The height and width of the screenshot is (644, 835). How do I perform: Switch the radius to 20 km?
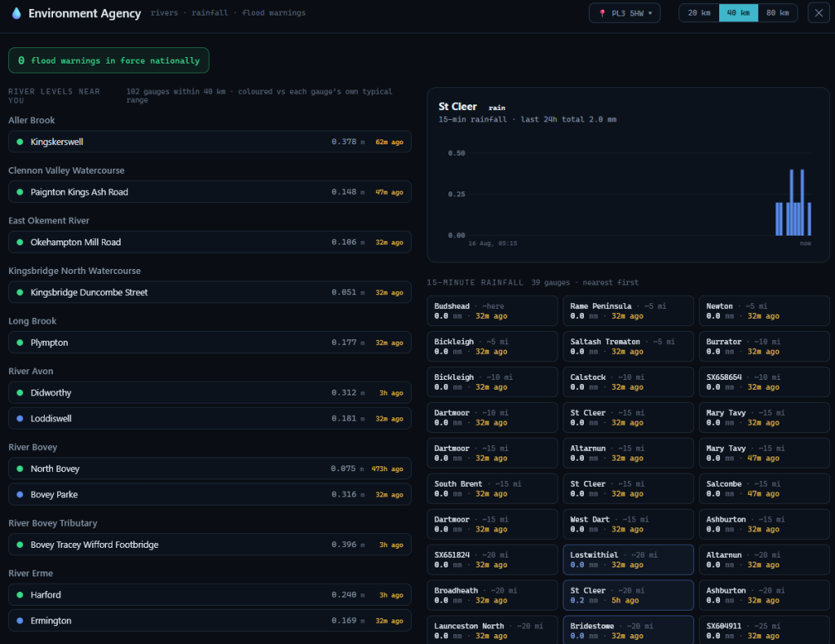[699, 13]
